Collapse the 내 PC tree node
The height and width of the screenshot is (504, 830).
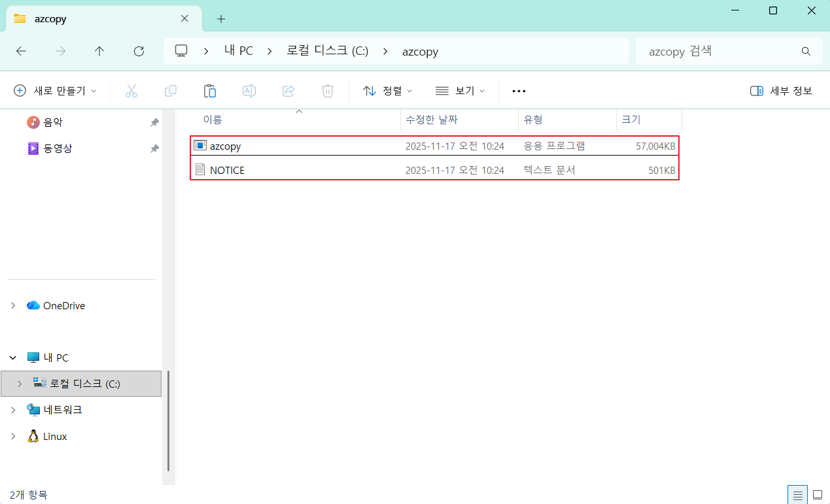coord(13,358)
